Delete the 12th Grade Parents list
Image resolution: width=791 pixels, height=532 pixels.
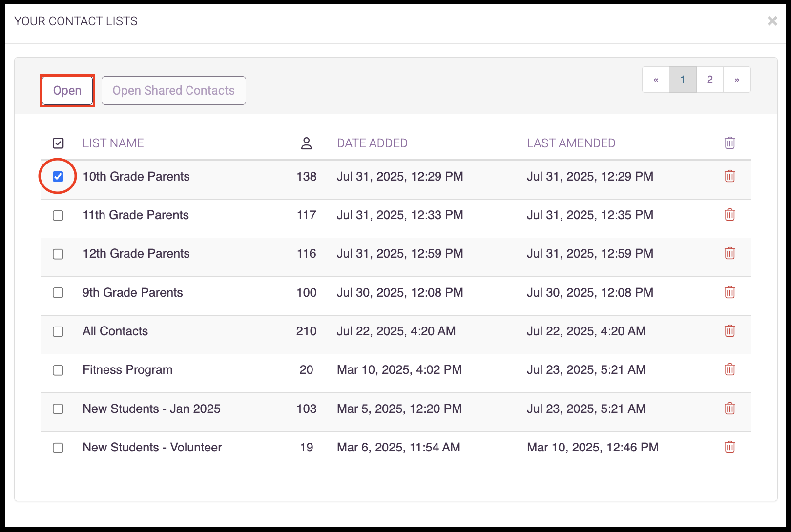point(729,253)
